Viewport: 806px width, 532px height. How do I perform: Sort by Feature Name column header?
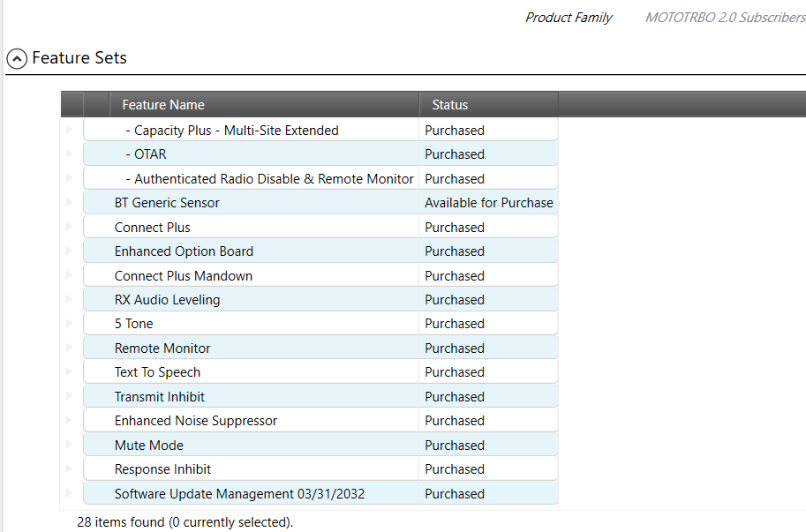tap(163, 105)
